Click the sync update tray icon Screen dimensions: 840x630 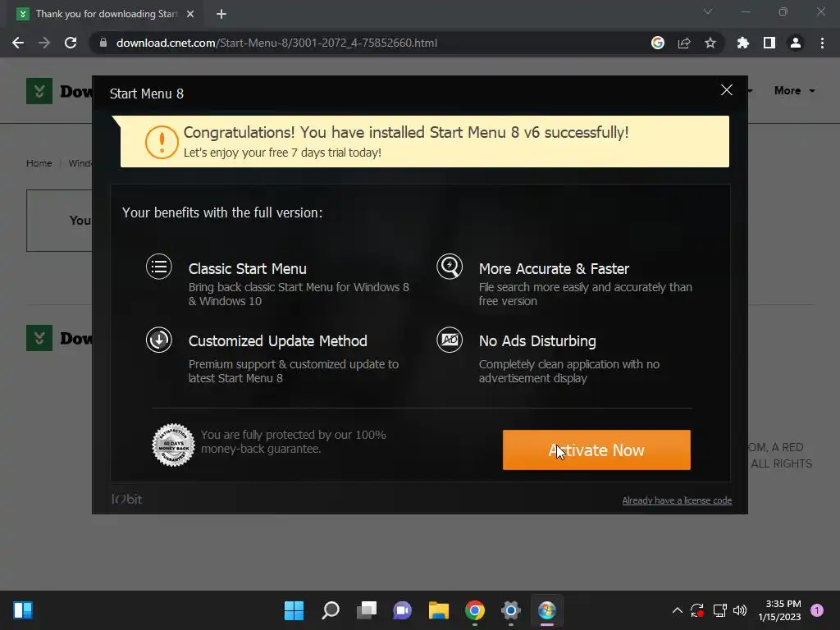[697, 610]
